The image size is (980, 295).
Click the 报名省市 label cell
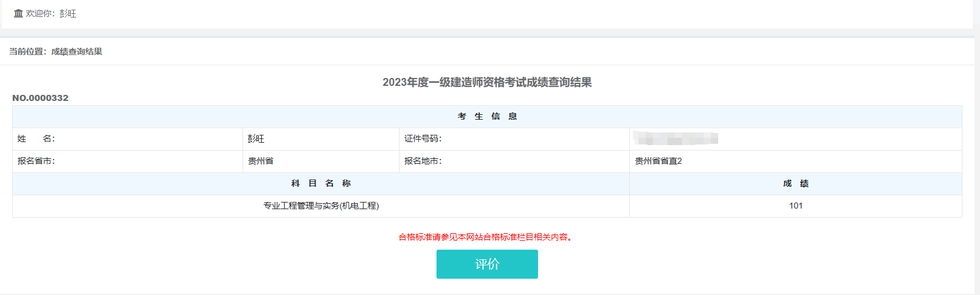[36, 161]
